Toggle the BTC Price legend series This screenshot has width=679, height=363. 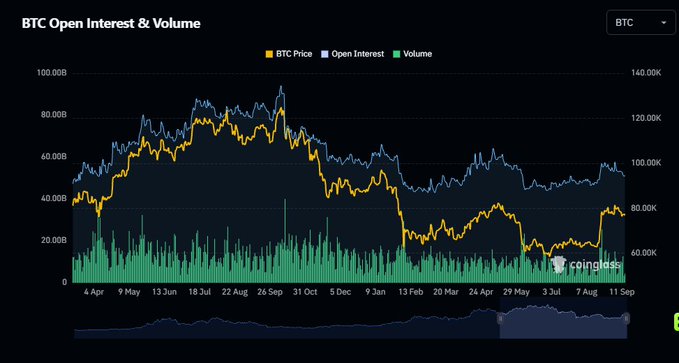[x=288, y=54]
